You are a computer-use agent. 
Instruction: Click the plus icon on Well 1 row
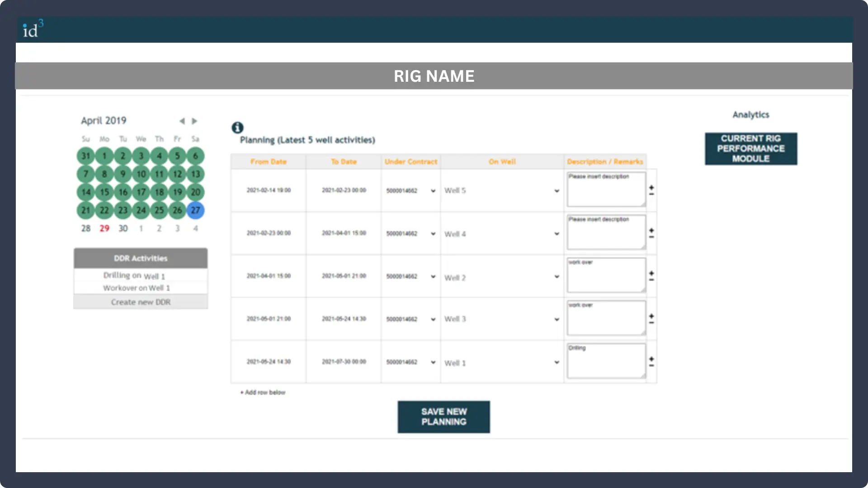coord(651,359)
